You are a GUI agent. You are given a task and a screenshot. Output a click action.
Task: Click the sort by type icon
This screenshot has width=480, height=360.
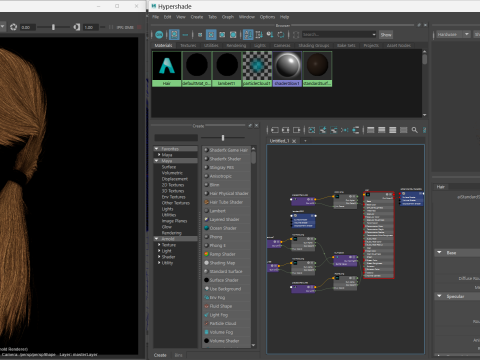(x=259, y=34)
